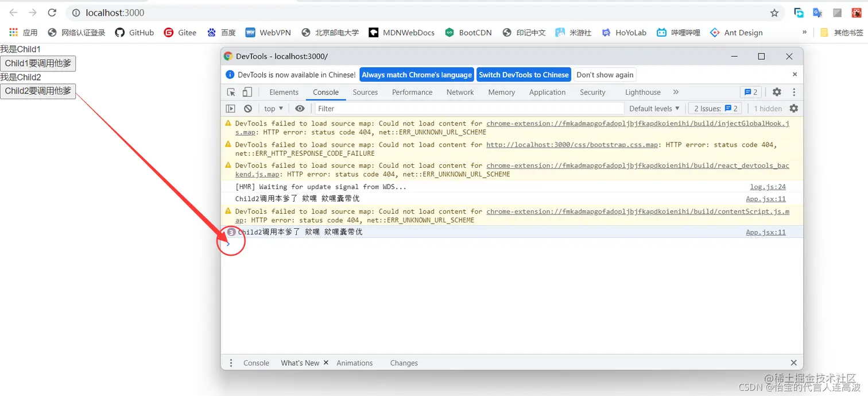
Task: Open DevTools settings gear
Action: point(777,92)
